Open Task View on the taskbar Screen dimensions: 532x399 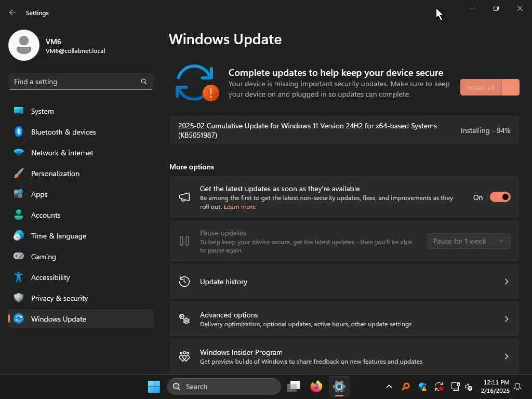coord(294,387)
